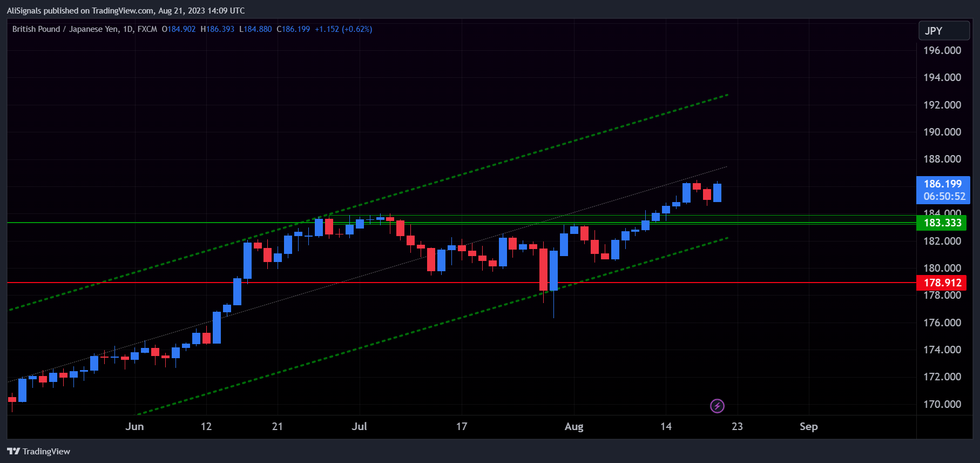Click the 192.000 price axis label
This screenshot has width=980, height=463.
click(942, 105)
